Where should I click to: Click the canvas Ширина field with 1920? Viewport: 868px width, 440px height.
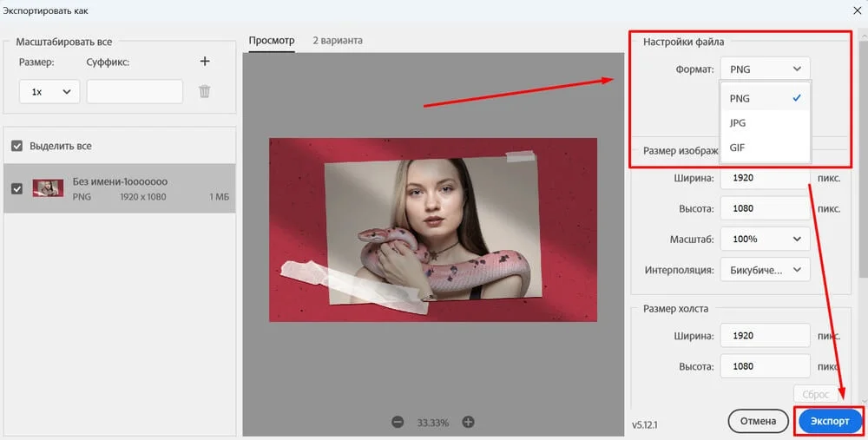764,336
